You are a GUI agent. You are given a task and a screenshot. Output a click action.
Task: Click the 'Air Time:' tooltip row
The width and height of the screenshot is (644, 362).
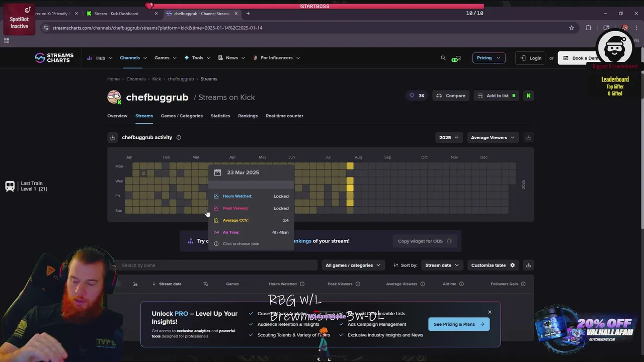click(x=251, y=232)
